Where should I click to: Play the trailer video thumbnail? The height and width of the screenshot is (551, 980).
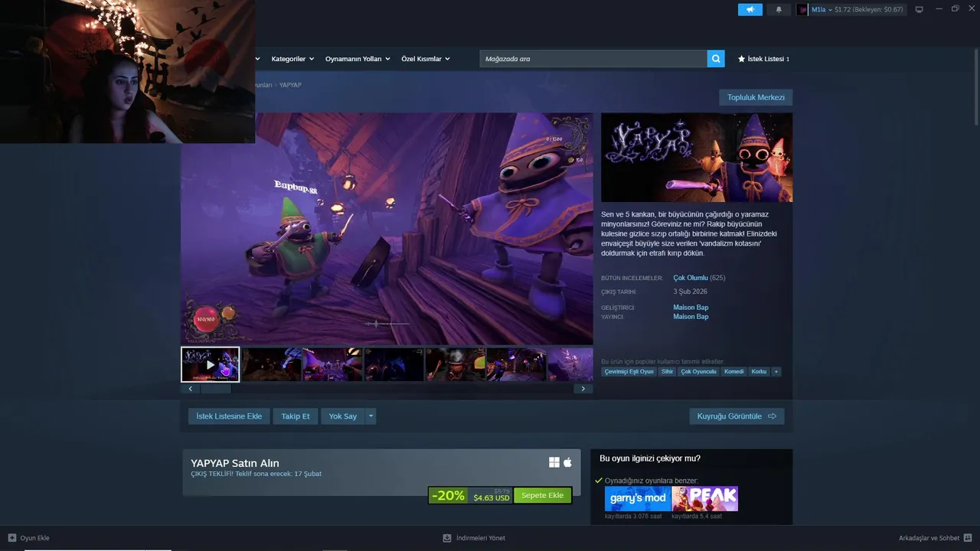click(x=211, y=364)
